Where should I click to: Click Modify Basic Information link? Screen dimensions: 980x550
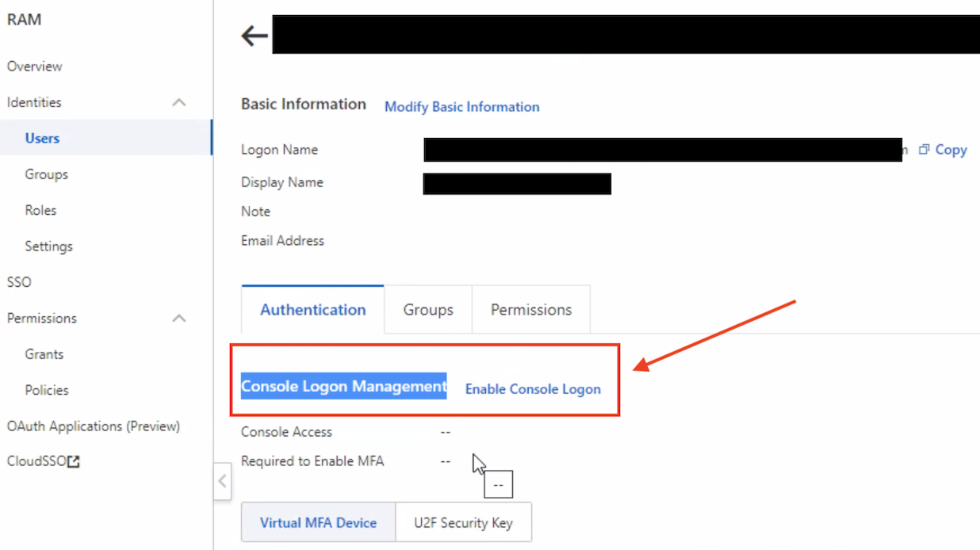pyautogui.click(x=461, y=107)
